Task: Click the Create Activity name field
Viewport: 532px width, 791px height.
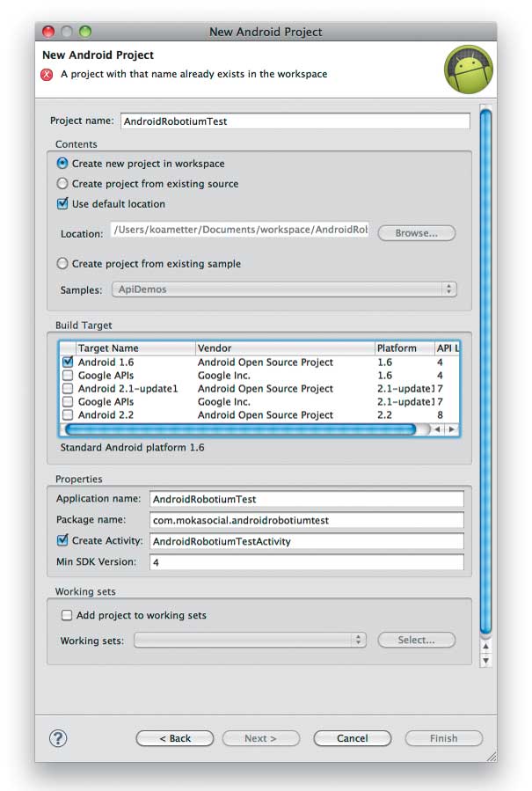Action: click(307, 541)
